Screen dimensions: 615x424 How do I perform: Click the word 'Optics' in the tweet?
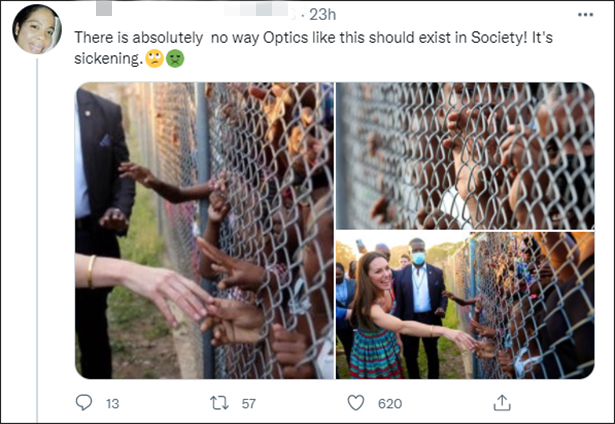click(276, 39)
